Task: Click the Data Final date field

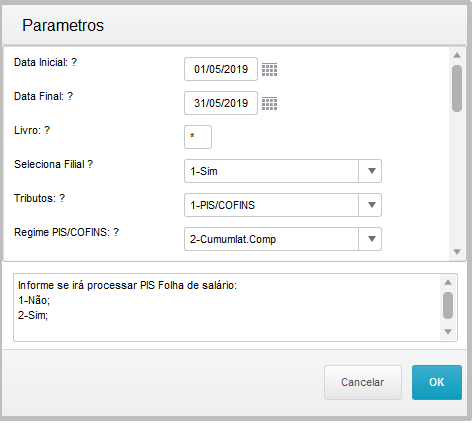Action: 221,103
